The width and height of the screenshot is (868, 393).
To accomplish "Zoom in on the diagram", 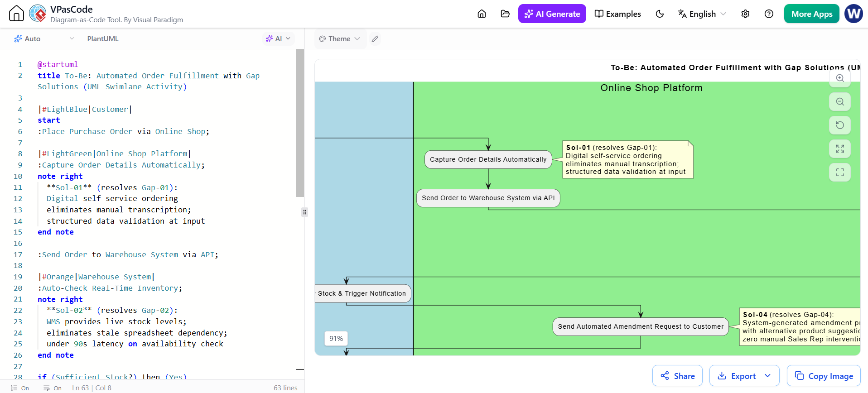I will point(840,79).
